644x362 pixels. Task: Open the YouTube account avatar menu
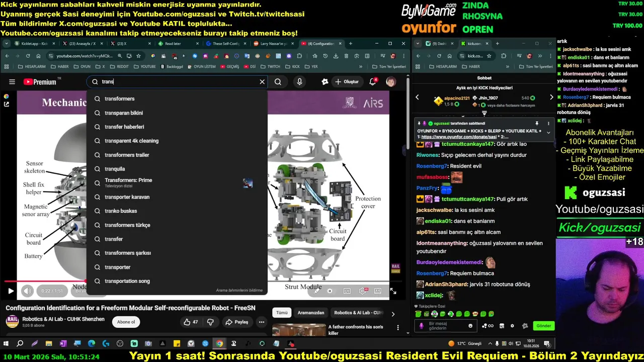(391, 81)
